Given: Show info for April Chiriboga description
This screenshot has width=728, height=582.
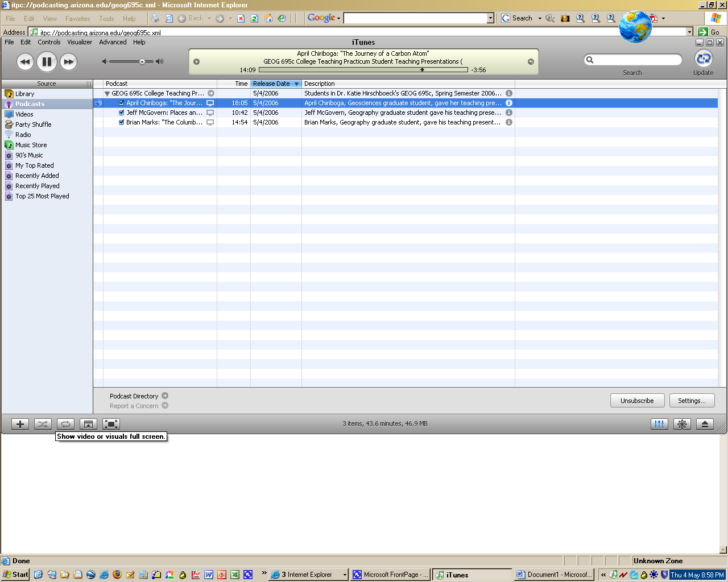Looking at the screenshot, I should (x=509, y=103).
